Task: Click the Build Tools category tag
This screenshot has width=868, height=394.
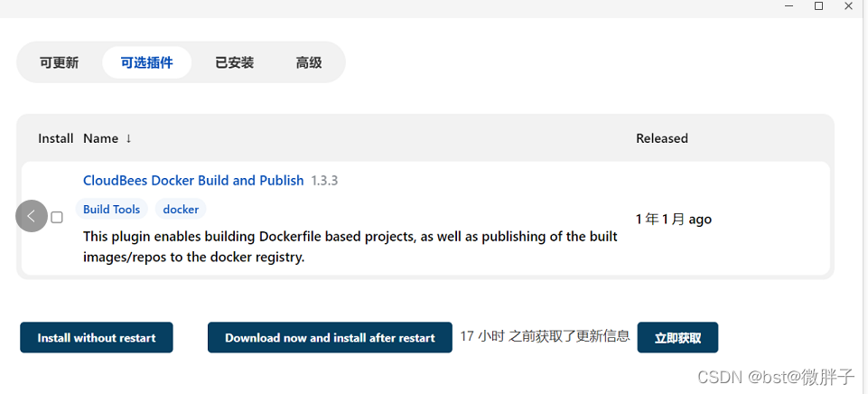Action: pos(111,210)
